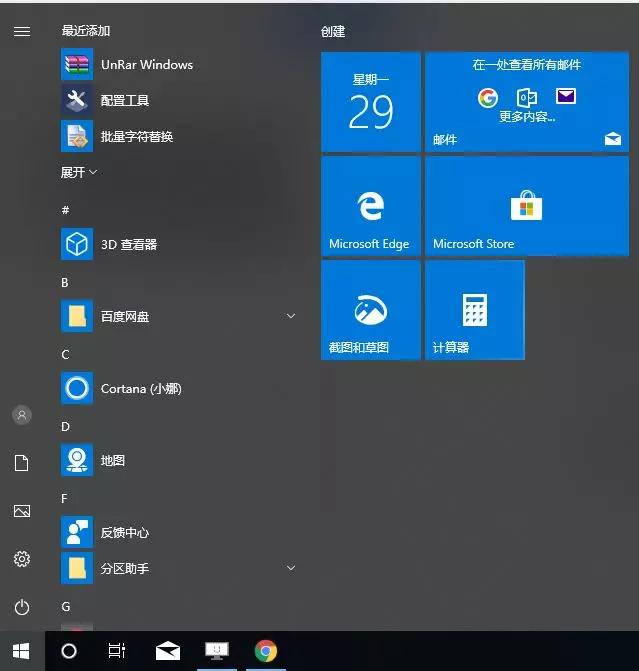
Task: Open 批量字符替换 app
Action: point(136,136)
